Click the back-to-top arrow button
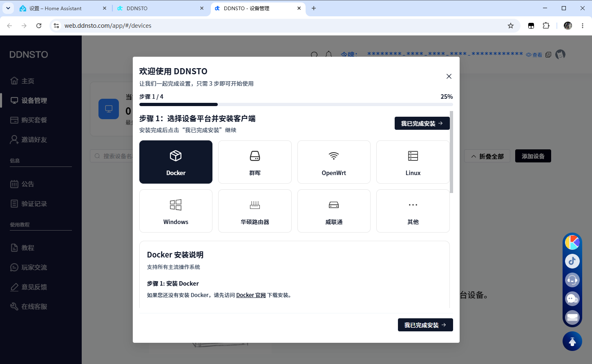Screen dimensions: 592x364 pos(572,341)
